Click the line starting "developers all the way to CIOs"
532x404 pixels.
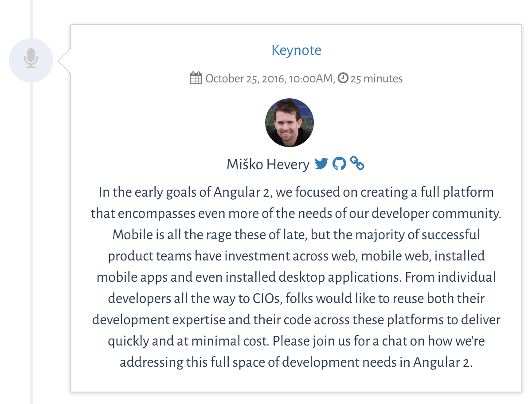pos(296,299)
